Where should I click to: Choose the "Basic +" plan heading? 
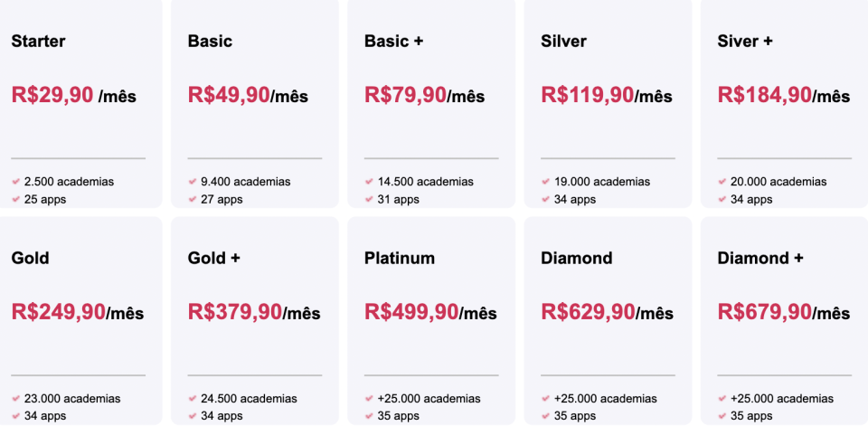point(393,42)
